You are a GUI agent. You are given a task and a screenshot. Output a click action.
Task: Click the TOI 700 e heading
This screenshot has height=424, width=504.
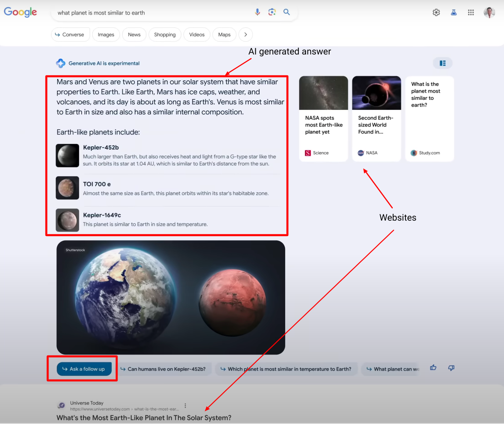point(97,184)
